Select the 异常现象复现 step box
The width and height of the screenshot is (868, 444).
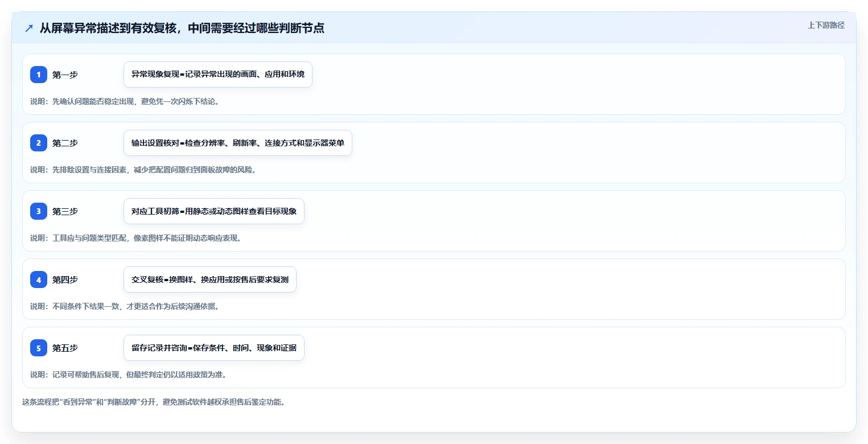218,75
